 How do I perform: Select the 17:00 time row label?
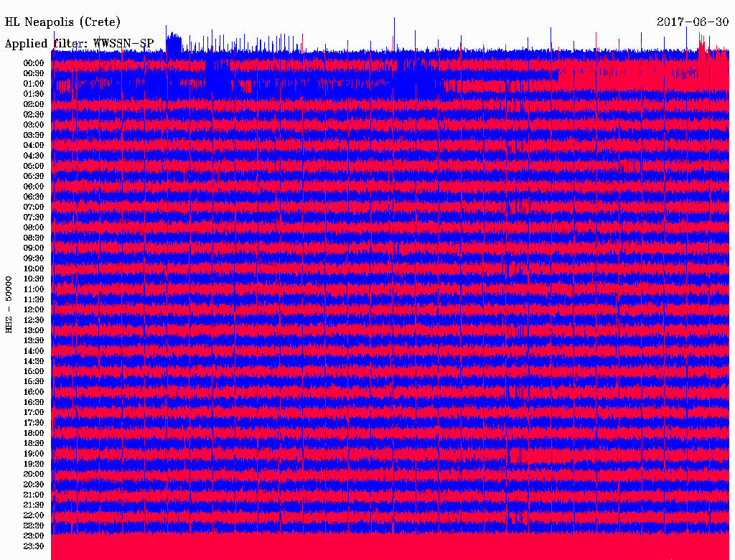(34, 412)
